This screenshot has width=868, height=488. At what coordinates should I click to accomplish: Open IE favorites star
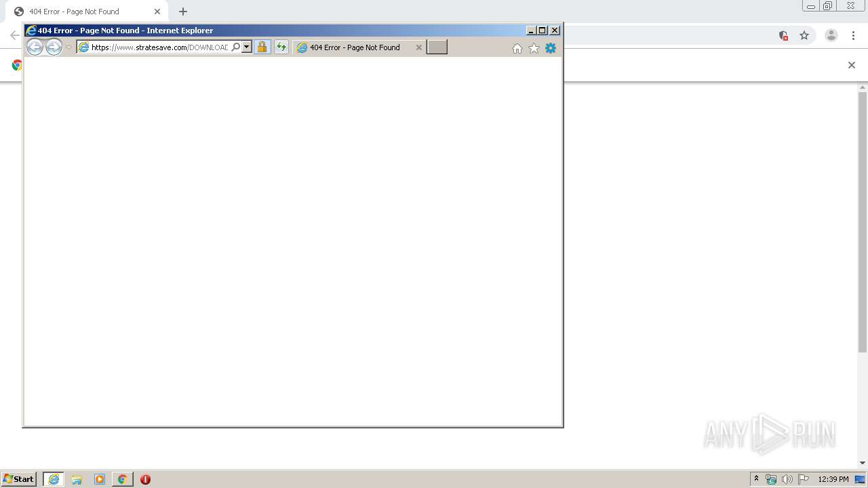(534, 48)
